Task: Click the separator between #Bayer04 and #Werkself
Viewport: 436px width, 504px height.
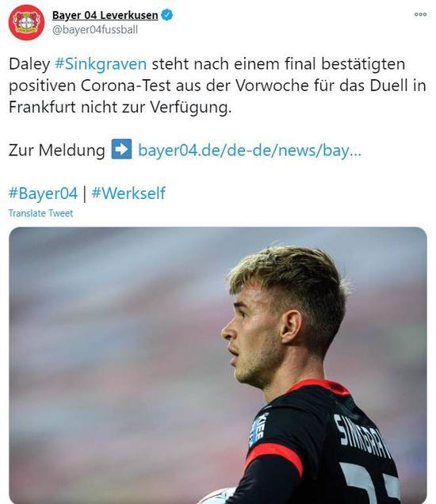Action: (x=85, y=194)
